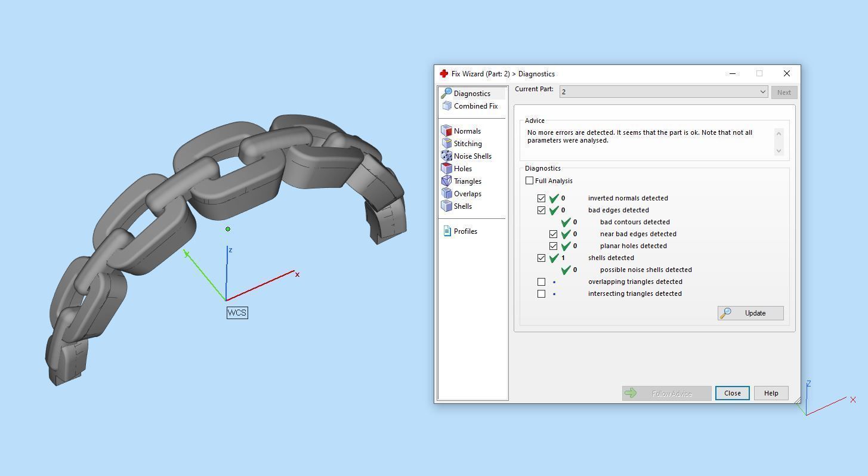The height and width of the screenshot is (476, 868).
Task: Open the Overlaps label in sidebar
Action: click(x=468, y=194)
